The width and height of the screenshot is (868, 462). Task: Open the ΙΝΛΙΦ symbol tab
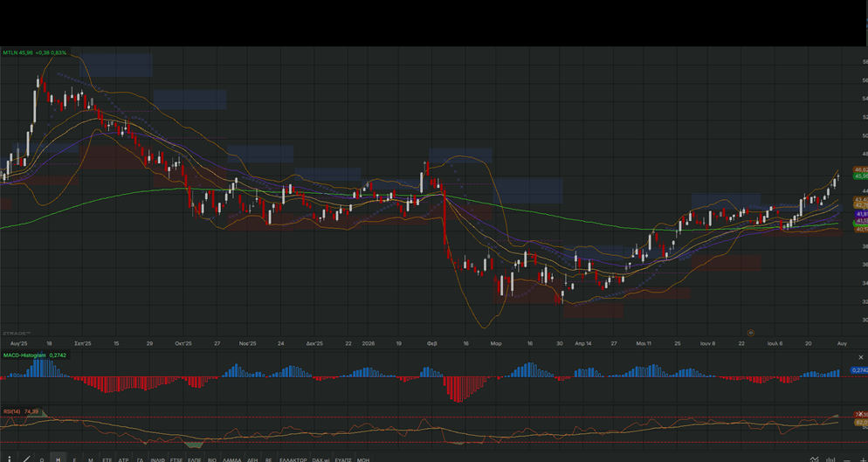(x=158, y=459)
